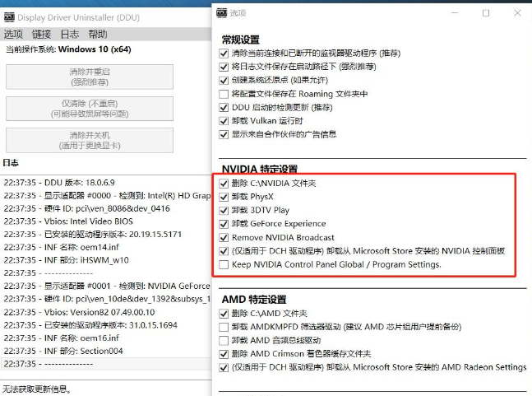The width and height of the screenshot is (532, 396).
Task: Open the 帮助 menu
Action: pos(98,35)
